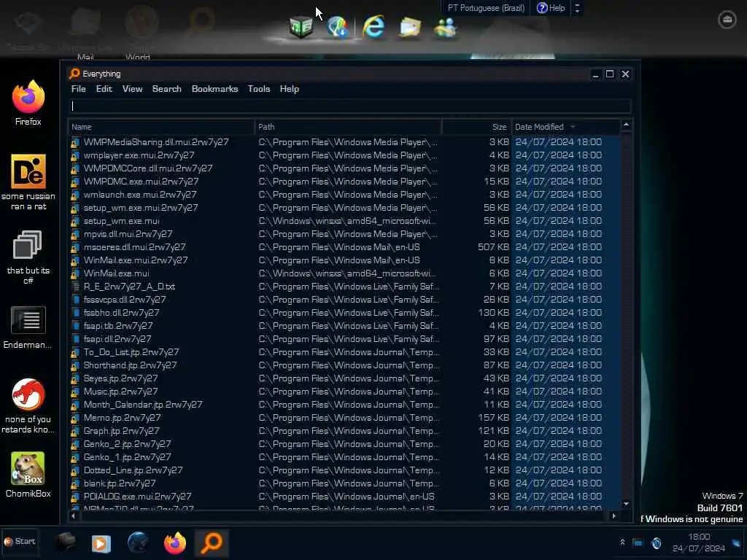Open the File menu in Everything
This screenshot has height=560, width=747.
pos(79,89)
